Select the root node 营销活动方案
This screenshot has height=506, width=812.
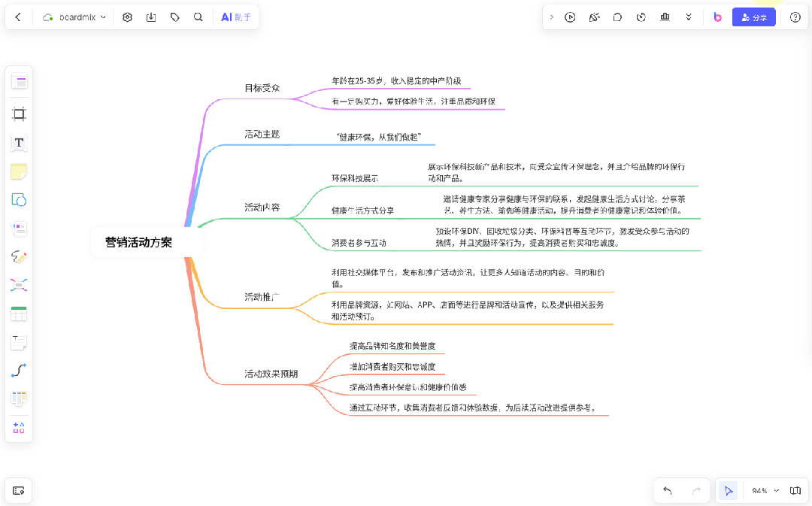click(138, 242)
